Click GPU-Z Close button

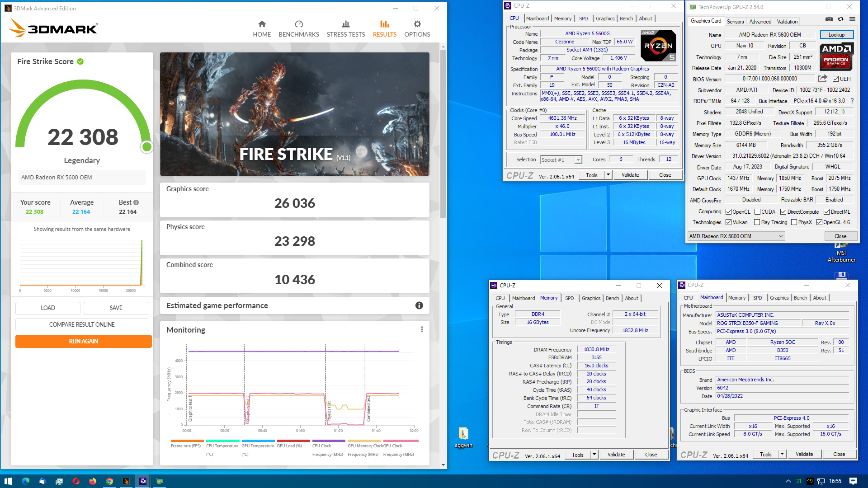[840, 236]
